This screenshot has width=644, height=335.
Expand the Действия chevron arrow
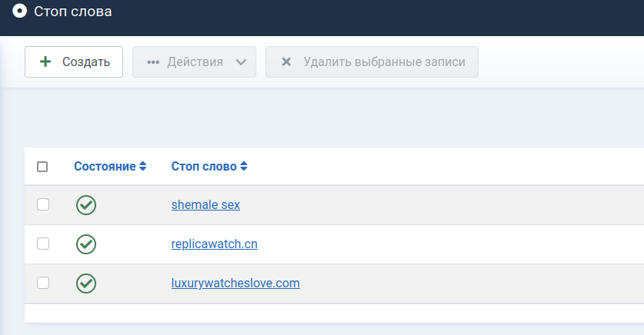241,62
